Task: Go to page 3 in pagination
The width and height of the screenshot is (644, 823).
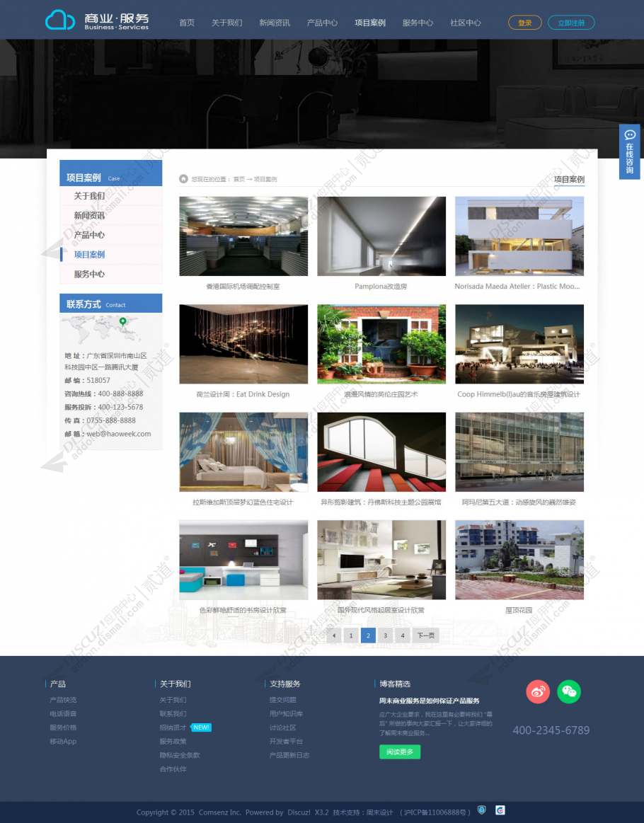Action: click(x=385, y=635)
